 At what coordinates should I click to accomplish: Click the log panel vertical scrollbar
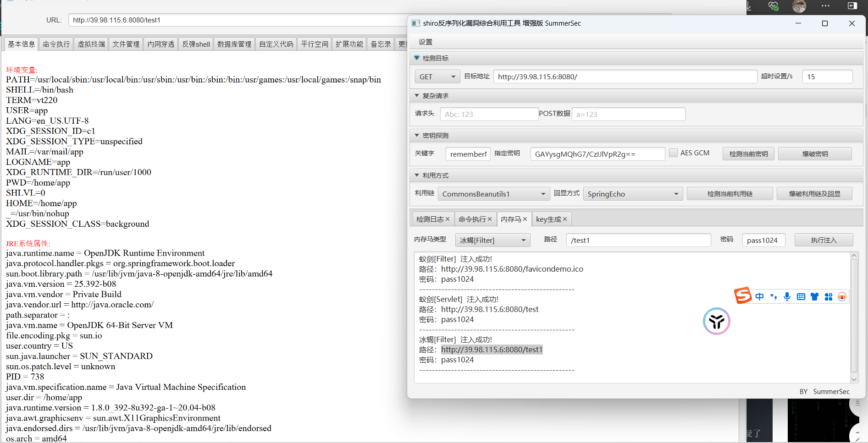coord(854,316)
